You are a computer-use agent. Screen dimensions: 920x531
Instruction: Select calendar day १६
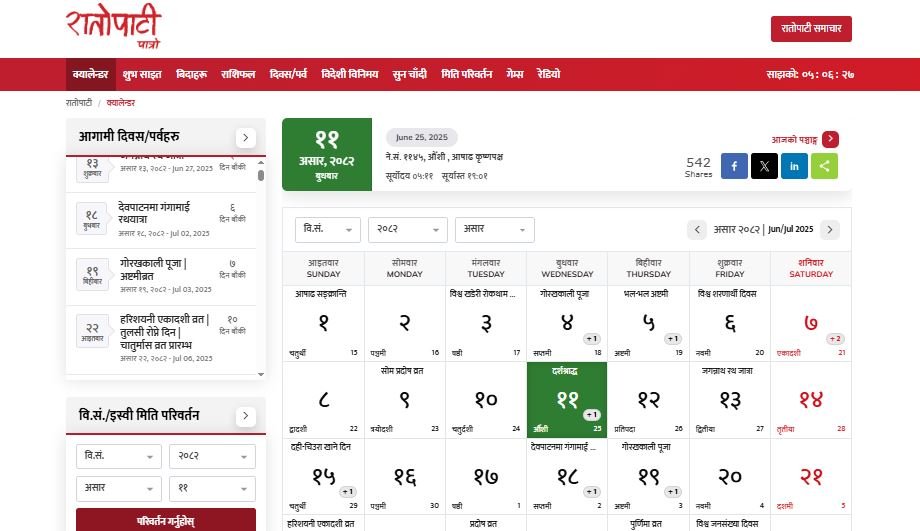[404, 476]
